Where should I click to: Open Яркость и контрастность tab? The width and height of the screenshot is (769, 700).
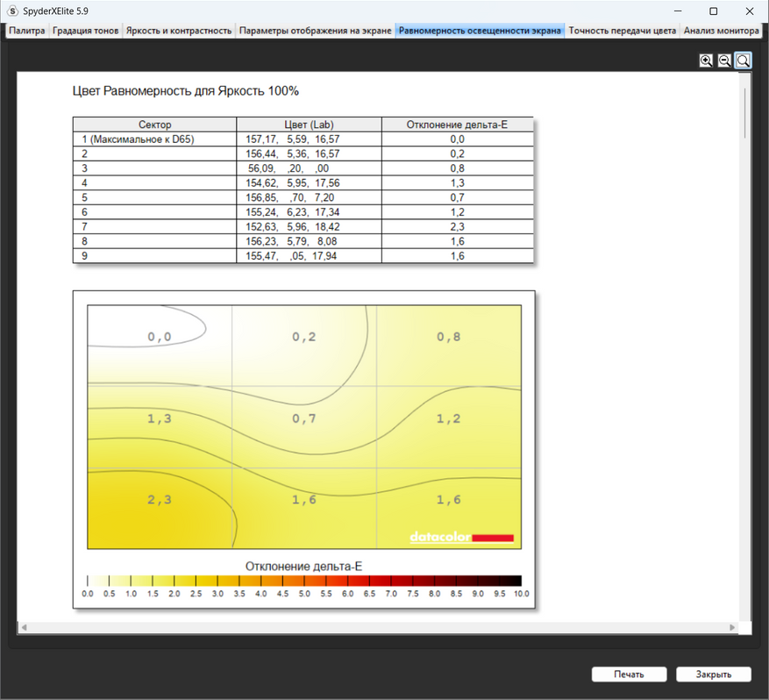(x=179, y=31)
